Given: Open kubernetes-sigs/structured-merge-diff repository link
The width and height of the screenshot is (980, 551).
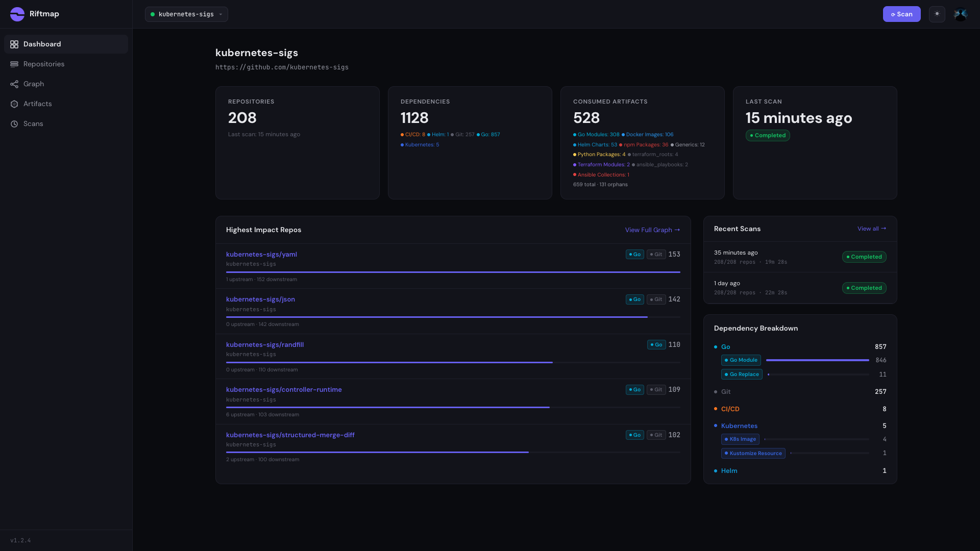Looking at the screenshot, I should click(290, 435).
